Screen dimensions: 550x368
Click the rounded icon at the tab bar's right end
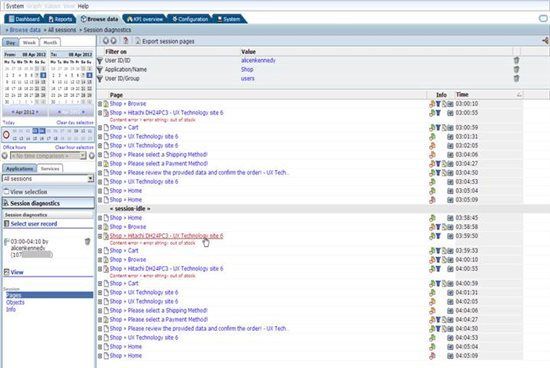pos(543,19)
